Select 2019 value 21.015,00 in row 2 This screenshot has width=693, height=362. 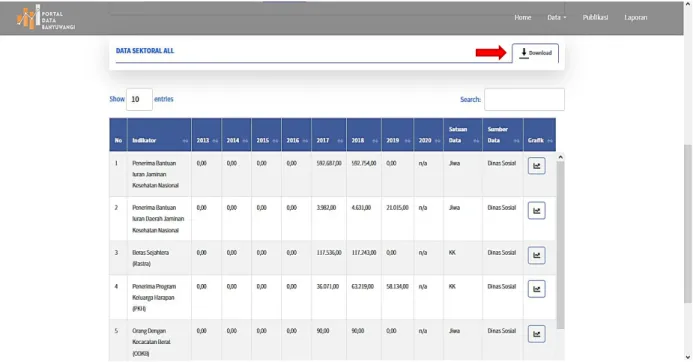point(397,207)
